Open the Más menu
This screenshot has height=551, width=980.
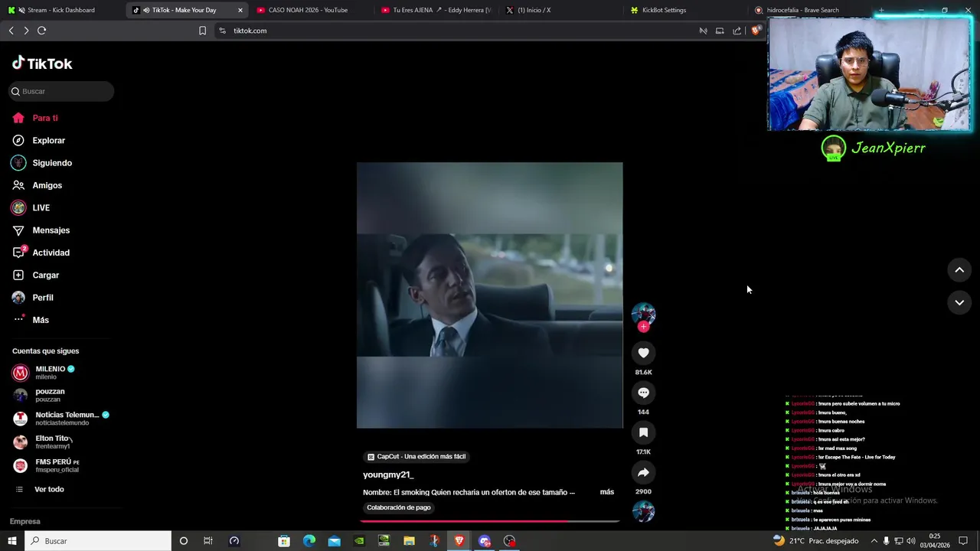tap(31, 320)
